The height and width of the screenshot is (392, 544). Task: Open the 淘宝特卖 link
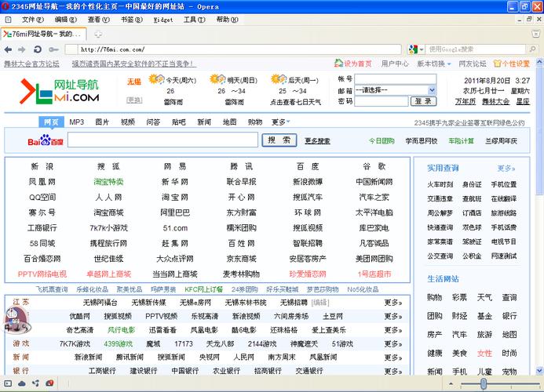pyautogui.click(x=108, y=182)
